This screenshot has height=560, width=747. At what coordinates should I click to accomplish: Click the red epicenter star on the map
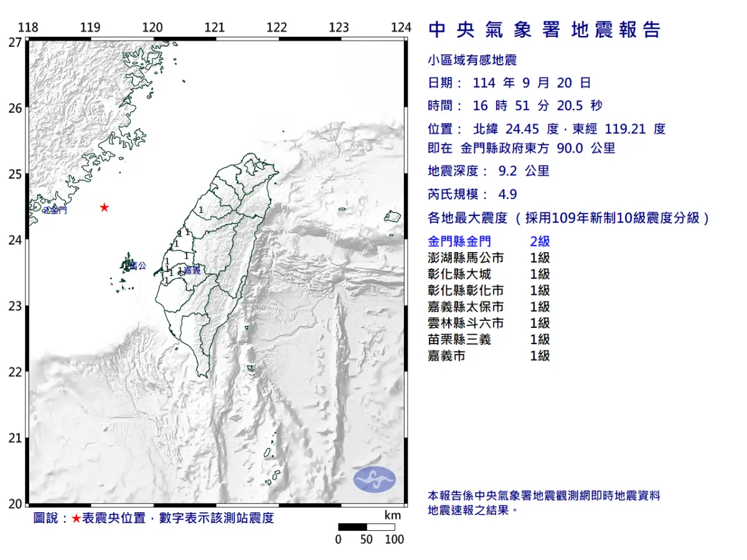point(105,208)
